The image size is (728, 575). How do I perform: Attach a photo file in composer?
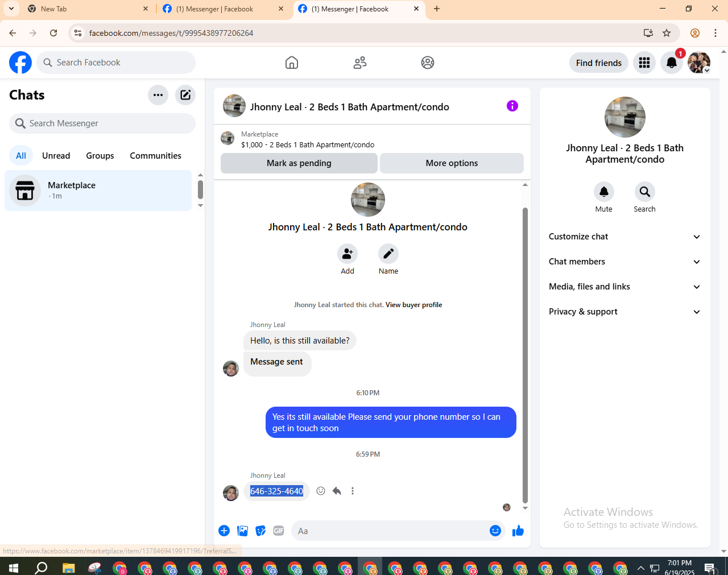click(242, 531)
